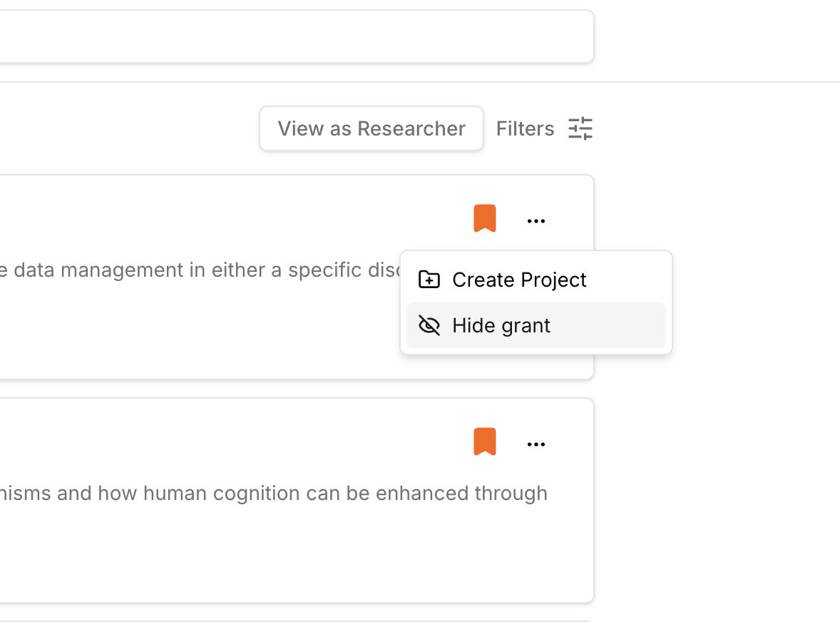Viewport: 840px width, 622px height.
Task: Click the crossed-out eye icon
Action: click(x=429, y=325)
